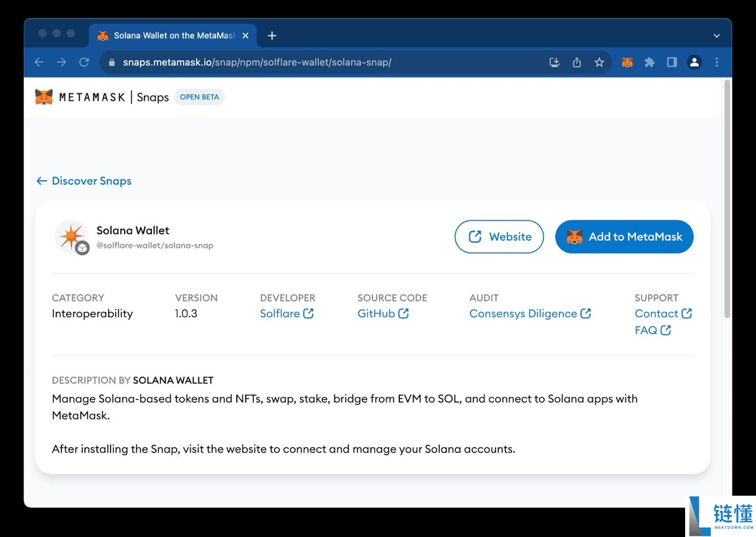This screenshot has height=537, width=756.
Task: Click the AUDIT label
Action: point(484,298)
